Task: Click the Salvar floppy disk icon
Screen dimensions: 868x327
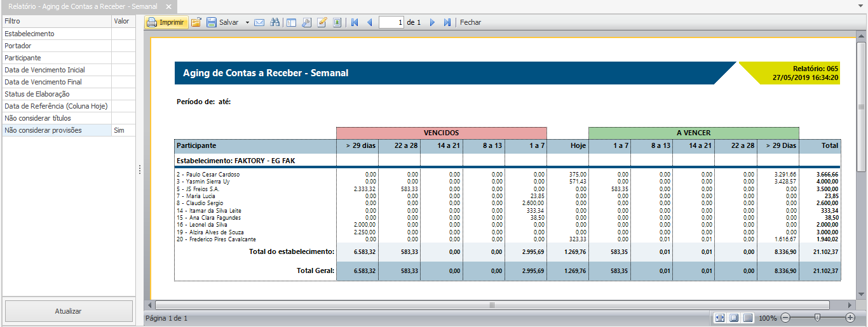Action: [x=212, y=22]
